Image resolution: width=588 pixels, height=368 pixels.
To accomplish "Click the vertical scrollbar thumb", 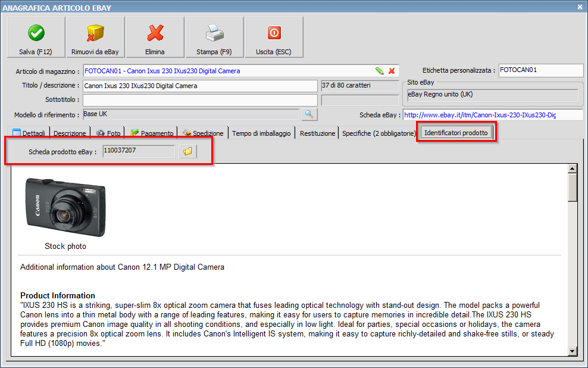I will click(573, 188).
